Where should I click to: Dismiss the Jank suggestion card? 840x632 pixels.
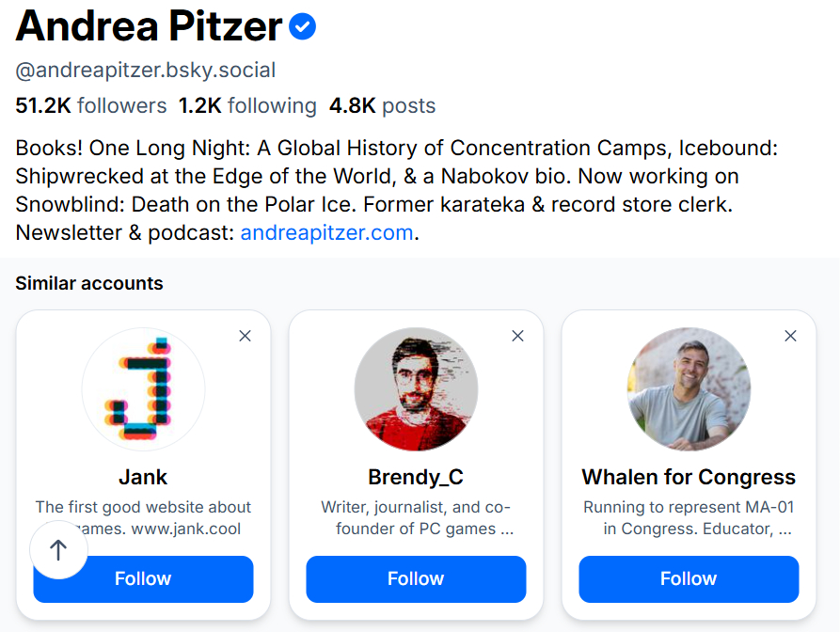246,336
